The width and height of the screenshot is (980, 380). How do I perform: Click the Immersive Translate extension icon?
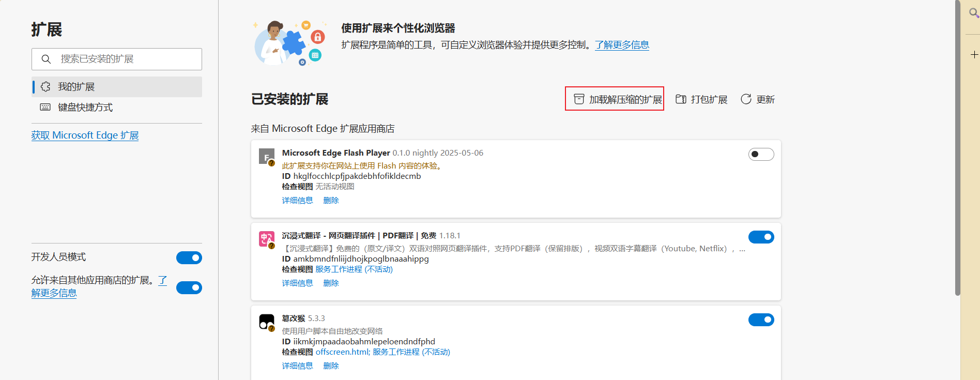(267, 239)
